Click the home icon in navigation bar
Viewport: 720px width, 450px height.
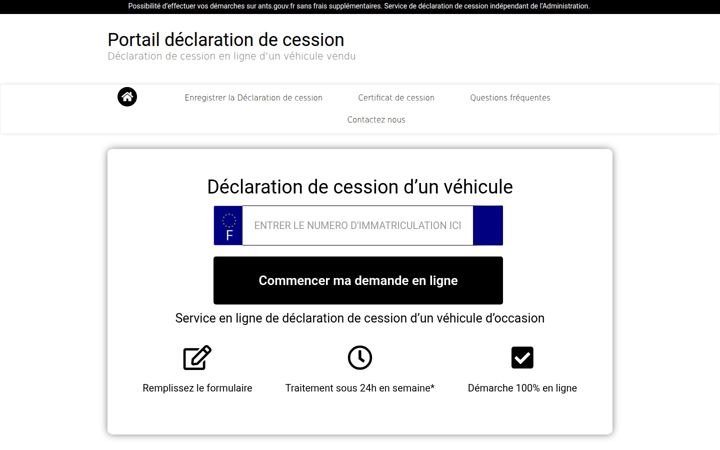[x=127, y=96]
